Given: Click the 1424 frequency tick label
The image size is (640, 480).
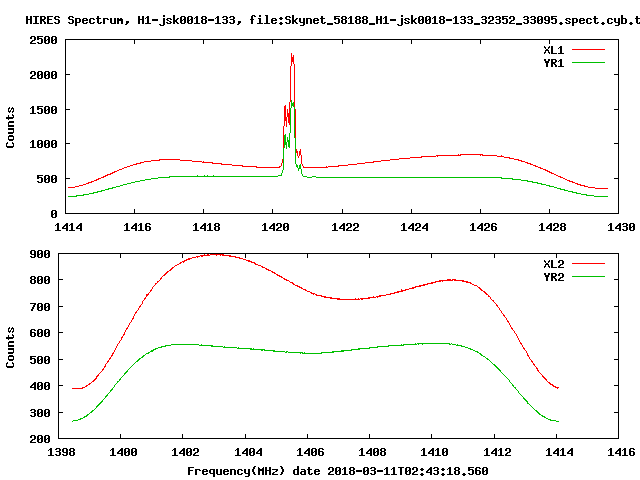Looking at the screenshot, I should (414, 227).
